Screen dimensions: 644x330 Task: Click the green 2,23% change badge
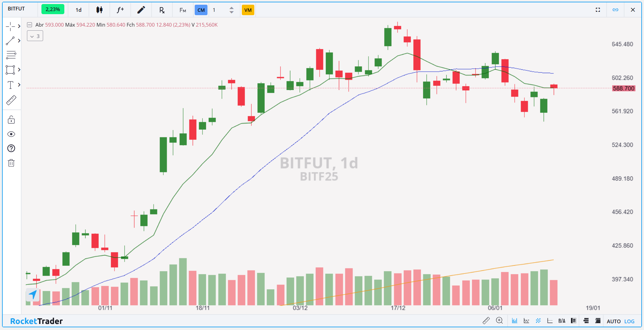click(53, 9)
